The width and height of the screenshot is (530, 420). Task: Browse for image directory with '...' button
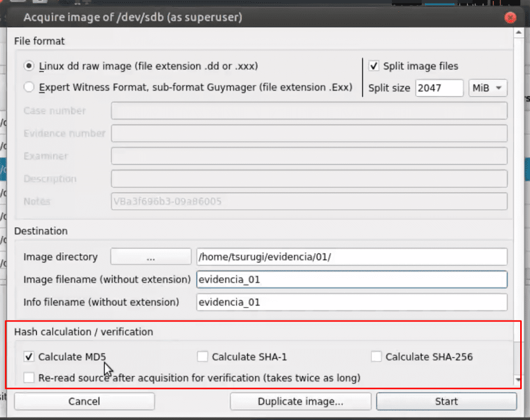click(x=151, y=257)
